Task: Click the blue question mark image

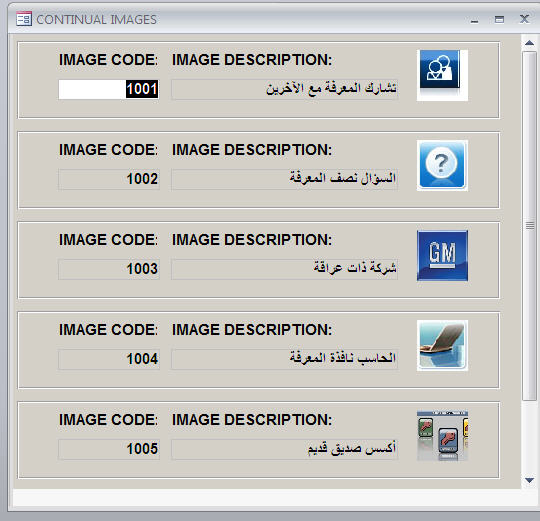Action: (442, 165)
